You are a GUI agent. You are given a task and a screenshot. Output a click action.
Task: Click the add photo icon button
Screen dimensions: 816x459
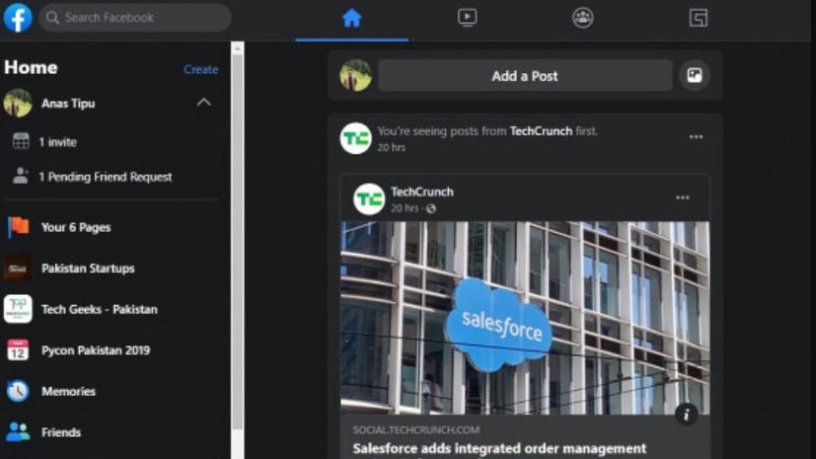coord(695,75)
